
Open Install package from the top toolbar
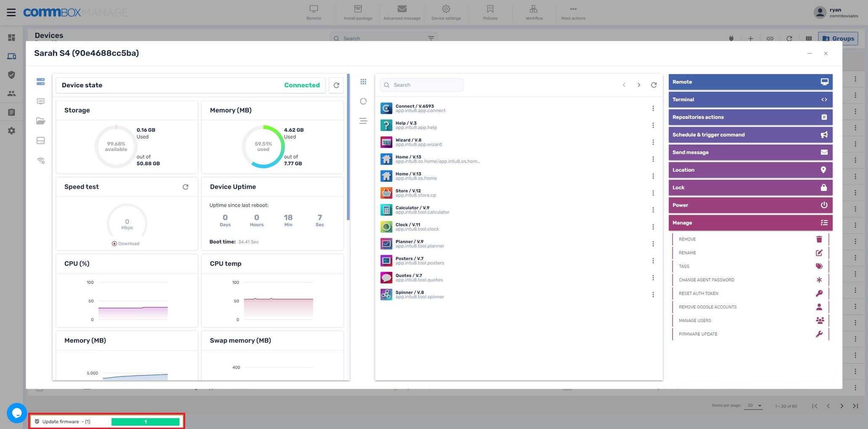point(357,11)
